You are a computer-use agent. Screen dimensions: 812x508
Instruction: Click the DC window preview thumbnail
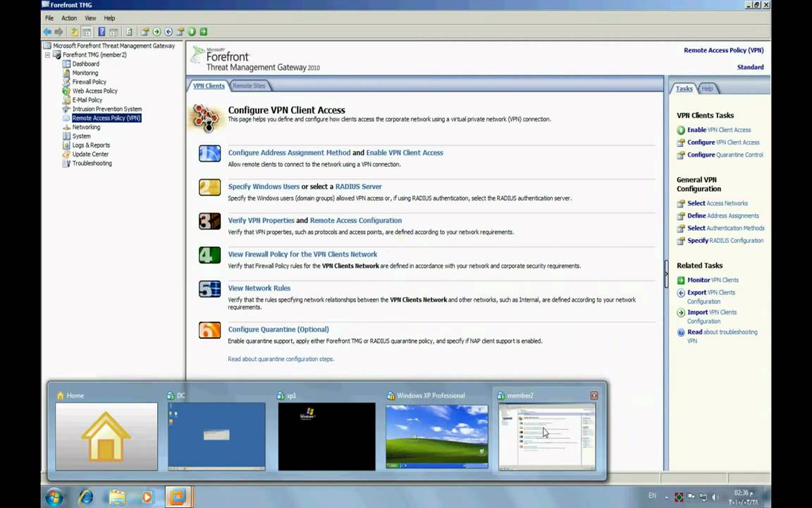216,437
